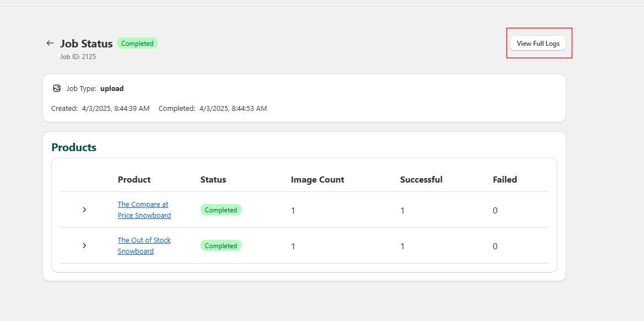Open View Full Logs
Image resolution: width=644 pixels, height=321 pixels.
538,44
